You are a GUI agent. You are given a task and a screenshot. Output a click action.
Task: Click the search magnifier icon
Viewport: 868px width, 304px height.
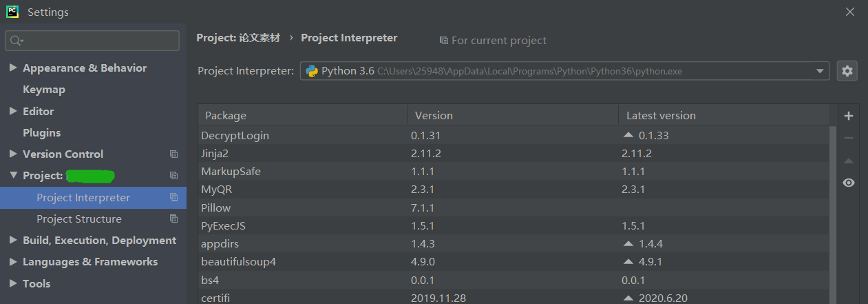pyautogui.click(x=15, y=41)
